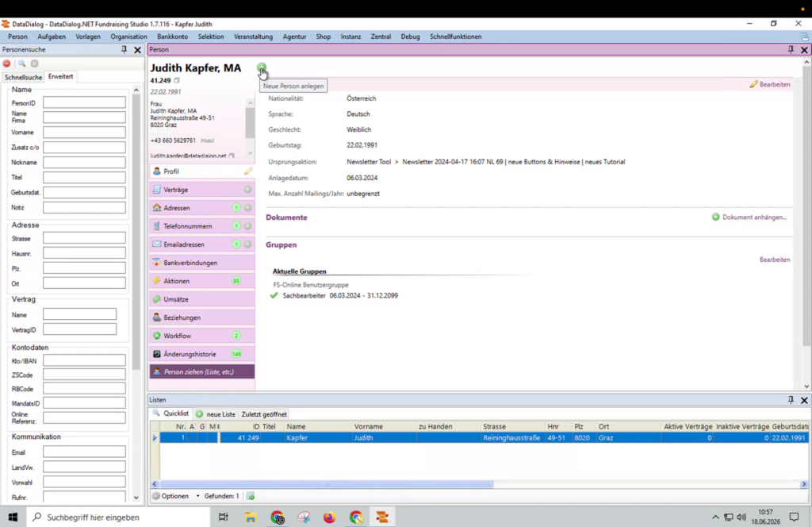Image resolution: width=812 pixels, height=527 pixels.
Task: Open the Optionen dropdown in Listen panel
Action: tap(176, 496)
